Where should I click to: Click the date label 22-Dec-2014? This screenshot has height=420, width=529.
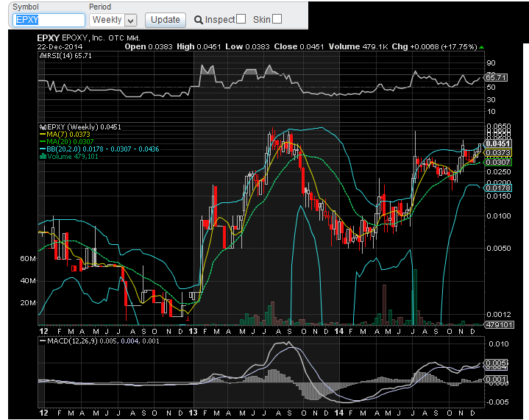(60, 47)
